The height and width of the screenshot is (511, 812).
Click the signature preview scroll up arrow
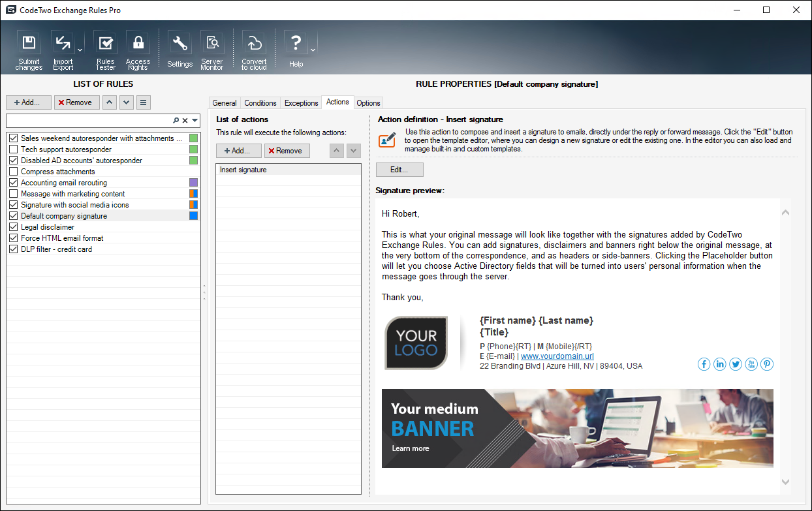(x=785, y=212)
